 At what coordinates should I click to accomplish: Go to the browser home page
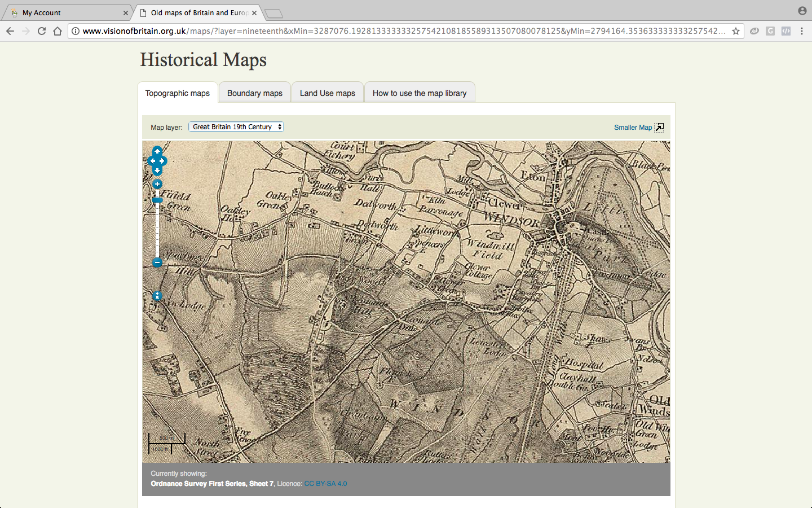coord(58,31)
